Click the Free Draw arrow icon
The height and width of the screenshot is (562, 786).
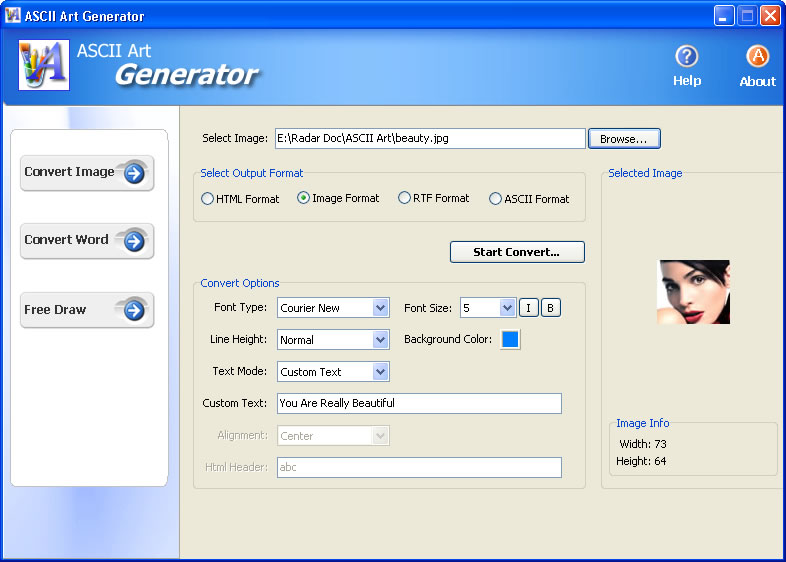134,310
